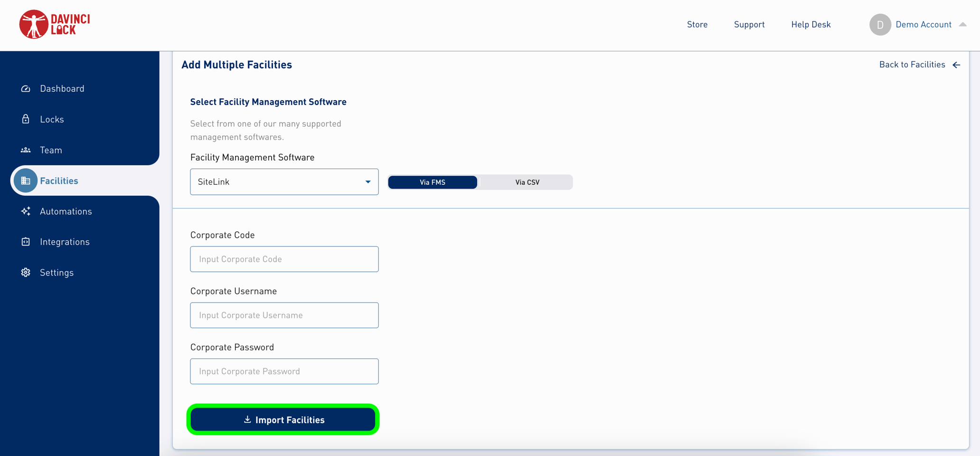Click the Automations sparkle icon
Screen dimensions: 980x456
click(x=26, y=211)
